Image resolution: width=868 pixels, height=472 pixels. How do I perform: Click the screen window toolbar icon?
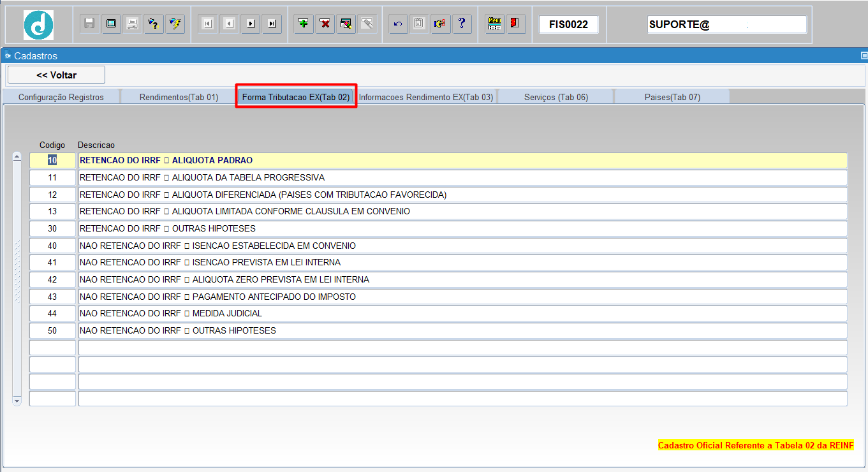[x=111, y=24]
